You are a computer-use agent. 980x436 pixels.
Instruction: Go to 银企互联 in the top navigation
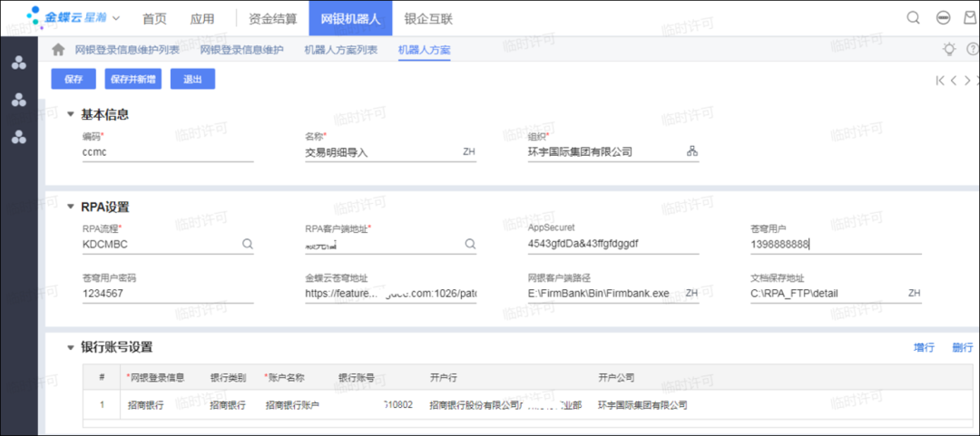tap(428, 19)
